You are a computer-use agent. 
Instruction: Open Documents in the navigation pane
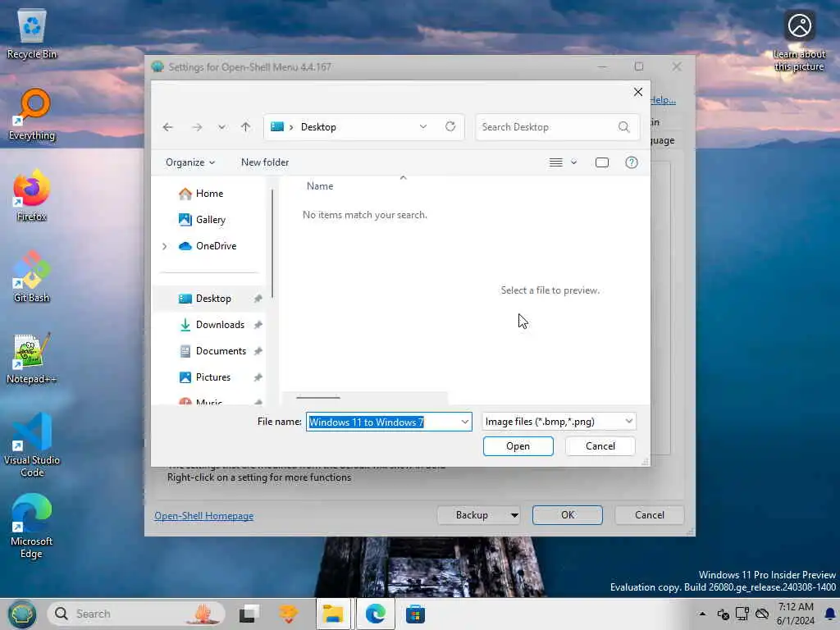tap(221, 351)
